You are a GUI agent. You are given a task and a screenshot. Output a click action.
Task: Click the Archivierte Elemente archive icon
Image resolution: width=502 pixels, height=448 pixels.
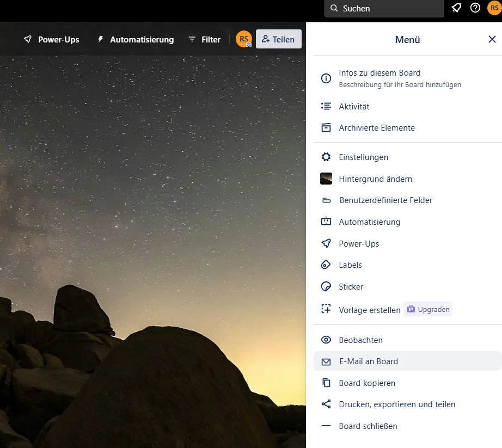click(326, 128)
